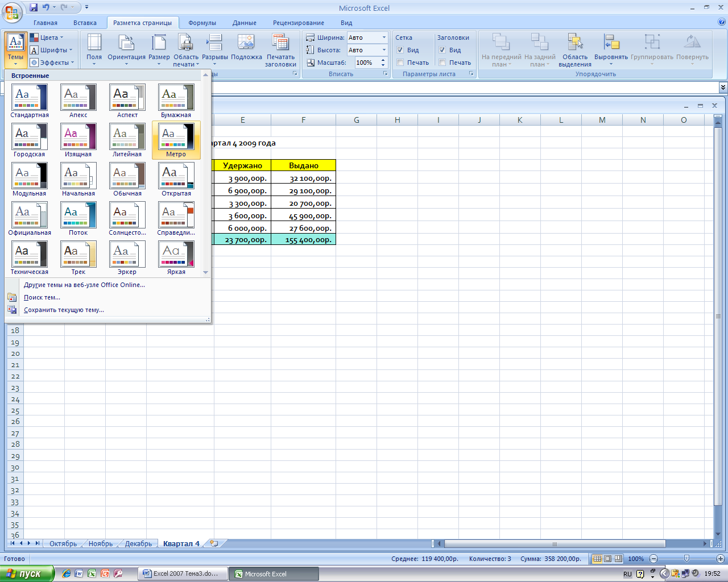728x582 pixels.
Task: Open Печатать заголовки dialog
Action: [x=280, y=49]
